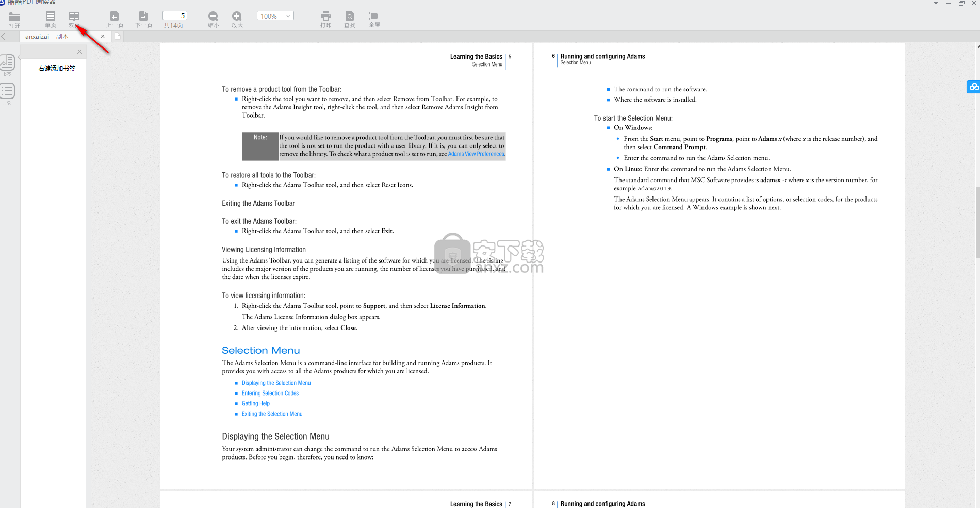Screen dimensions: 980x508
Task: Open a new tab with the blank page icon
Action: click(118, 36)
